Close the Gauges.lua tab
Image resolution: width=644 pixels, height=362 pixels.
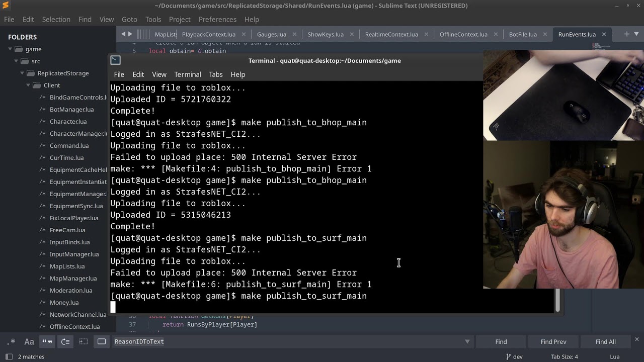click(x=295, y=34)
